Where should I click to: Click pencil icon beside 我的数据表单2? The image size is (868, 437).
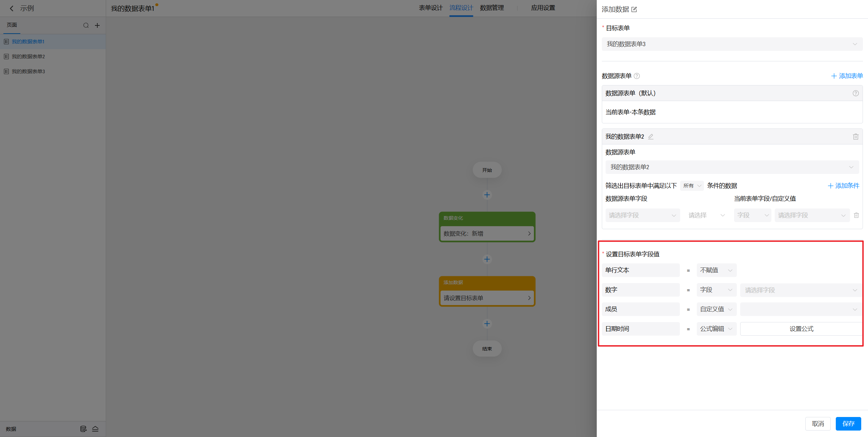pyautogui.click(x=651, y=137)
